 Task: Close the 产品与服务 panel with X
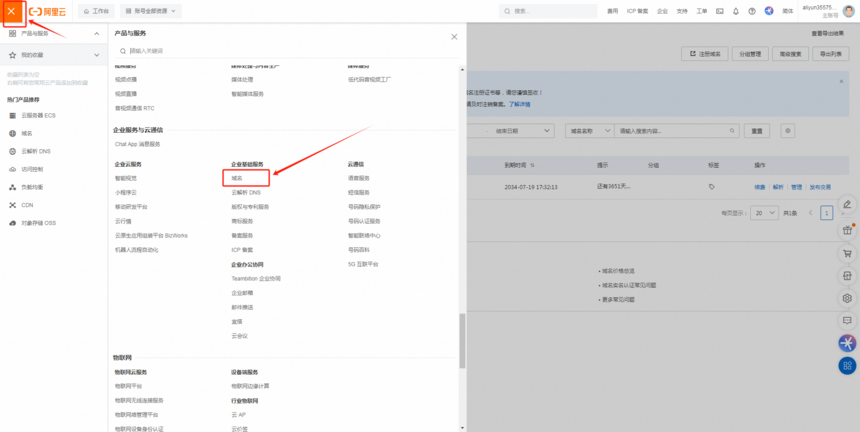click(454, 37)
